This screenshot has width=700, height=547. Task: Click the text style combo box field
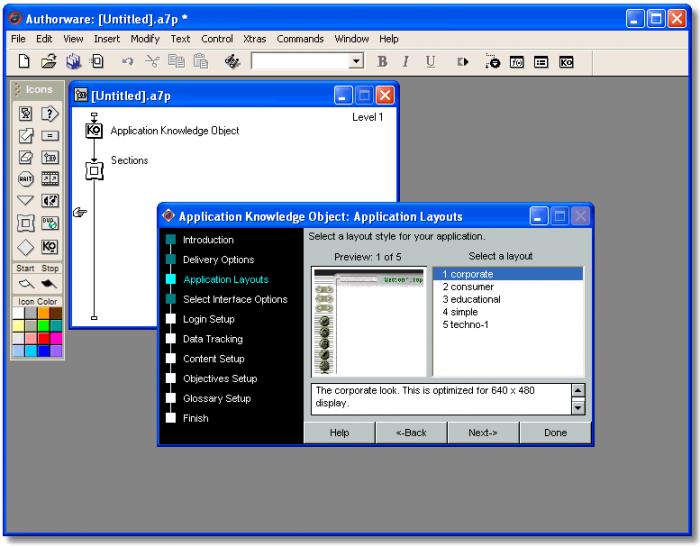300,61
